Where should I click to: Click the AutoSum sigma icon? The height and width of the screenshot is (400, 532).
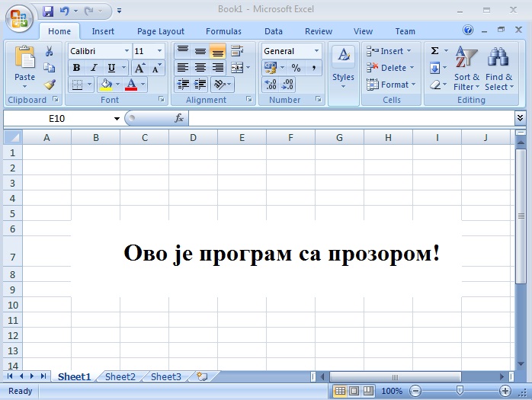tap(435, 51)
